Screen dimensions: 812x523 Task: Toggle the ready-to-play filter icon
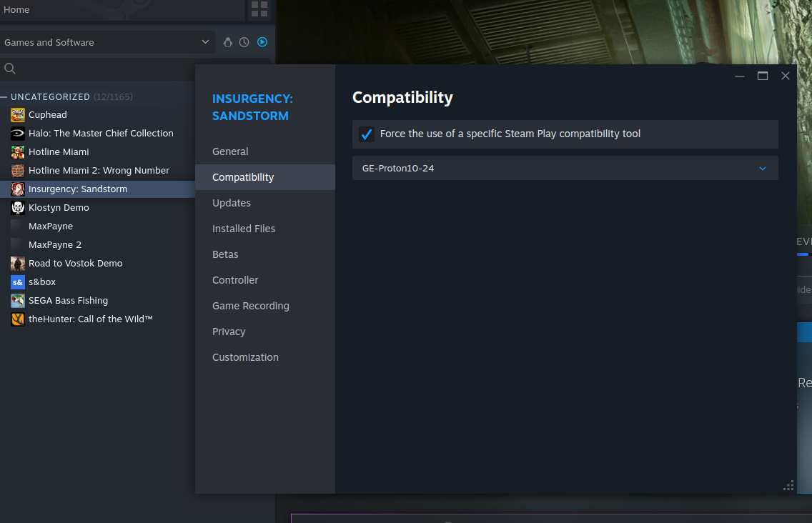pyautogui.click(x=262, y=42)
